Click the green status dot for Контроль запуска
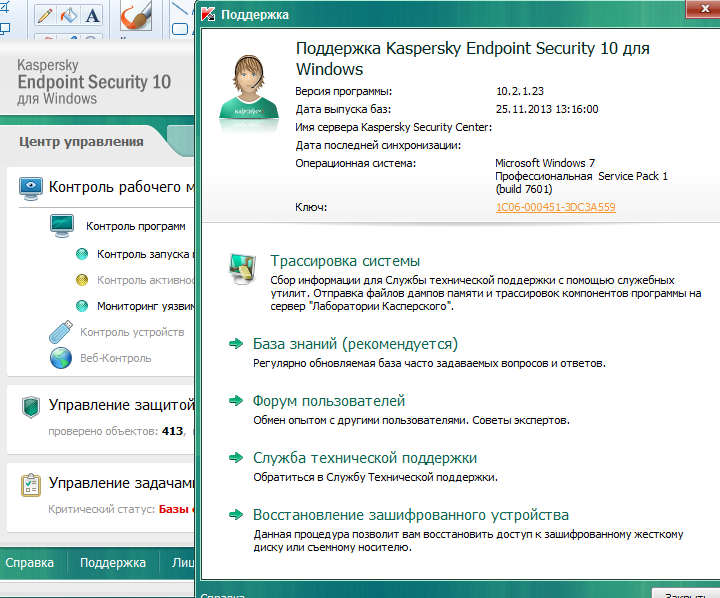Screen dimensions: 720x598 point(82,254)
